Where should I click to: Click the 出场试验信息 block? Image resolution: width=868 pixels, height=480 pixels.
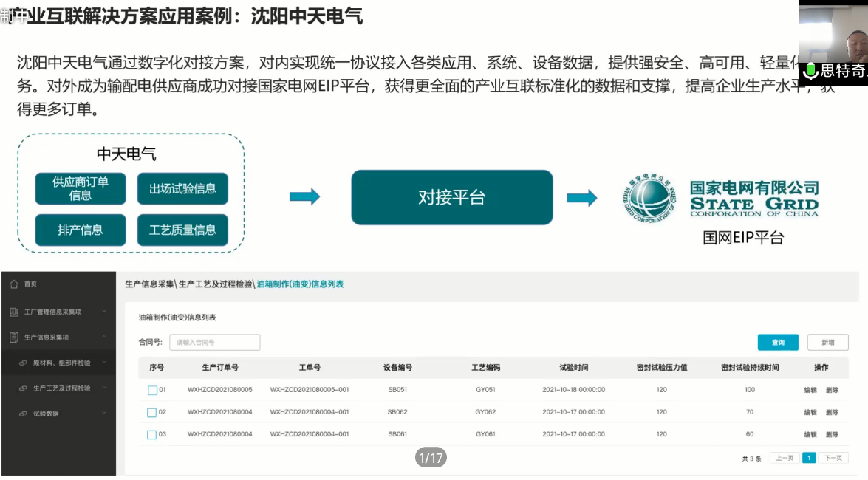tap(182, 189)
